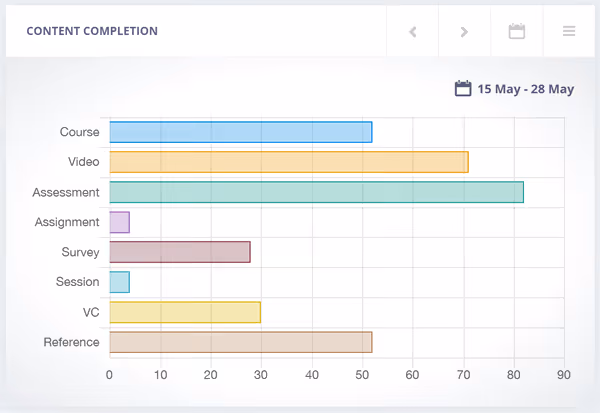Select the yellow VC bar
This screenshot has width=600, height=413.
point(185,312)
